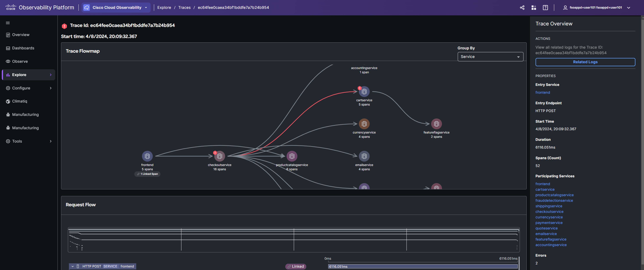Select the cartservice node icon
Viewport: 644px width, 270px height.
click(364, 92)
